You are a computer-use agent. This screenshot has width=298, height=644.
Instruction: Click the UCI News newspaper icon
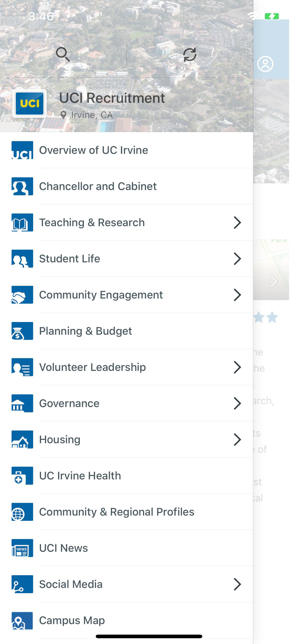click(22, 548)
